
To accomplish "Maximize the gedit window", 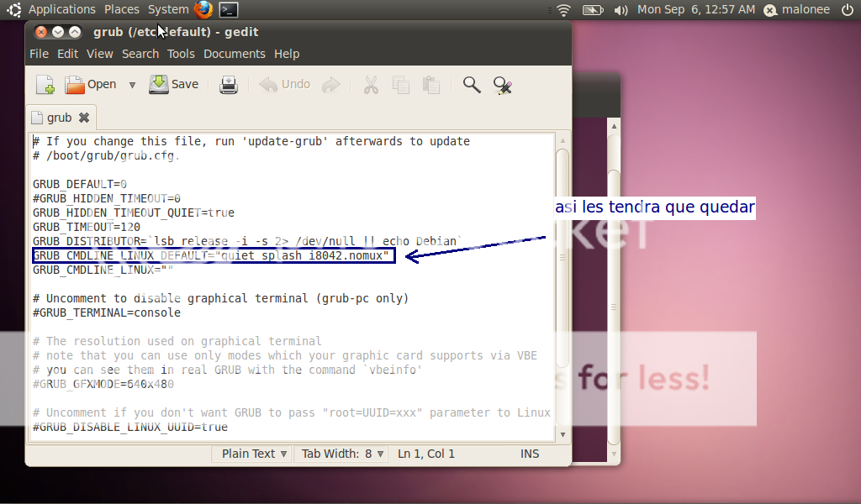I will pyautogui.click(x=75, y=32).
